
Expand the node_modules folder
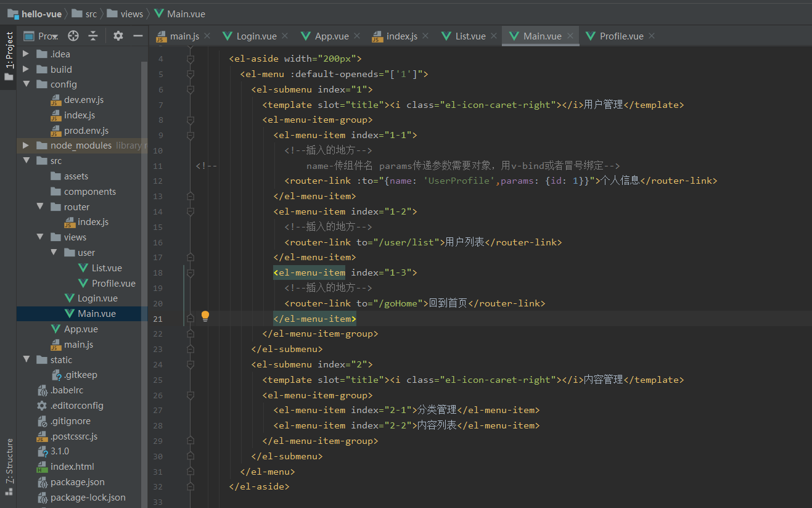coord(26,145)
